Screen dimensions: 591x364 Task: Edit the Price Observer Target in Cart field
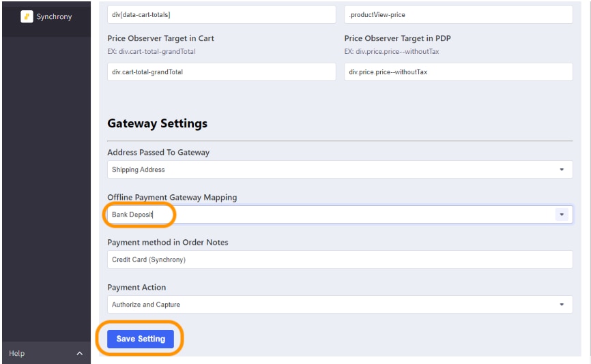pos(222,72)
